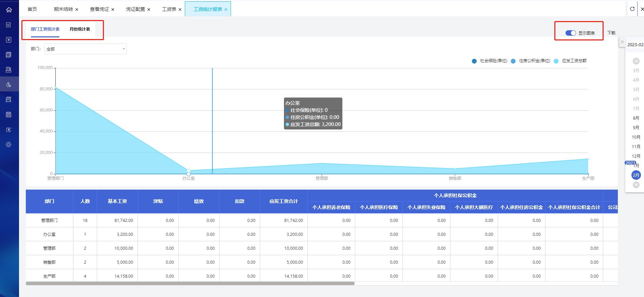
Task: Select 10月 in month list
Action: 636,137
